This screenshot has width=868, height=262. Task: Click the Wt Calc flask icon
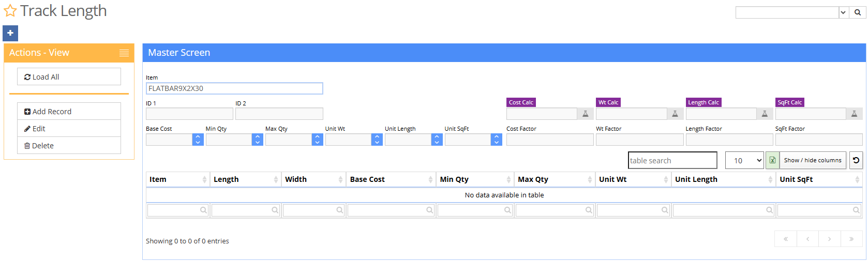point(675,114)
